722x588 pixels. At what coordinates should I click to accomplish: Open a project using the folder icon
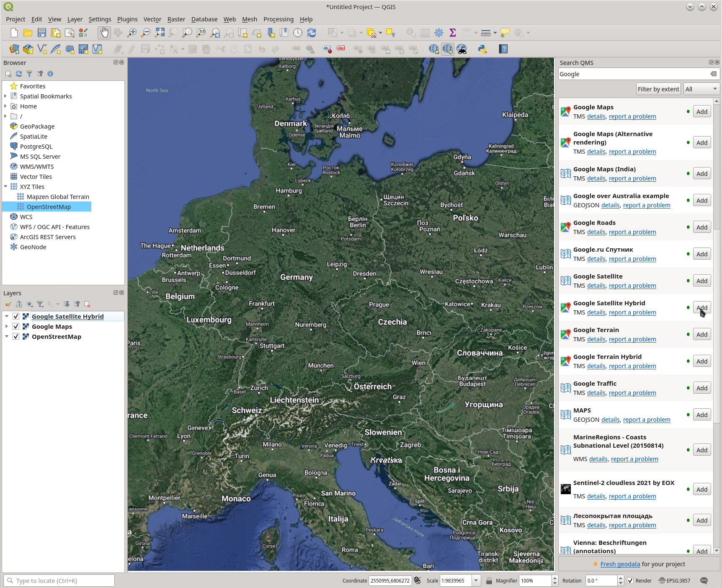click(28, 33)
